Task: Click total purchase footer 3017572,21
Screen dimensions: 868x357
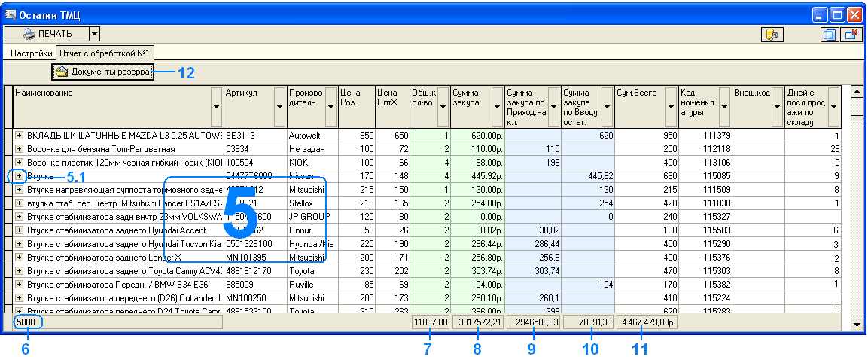Action: pos(478,322)
